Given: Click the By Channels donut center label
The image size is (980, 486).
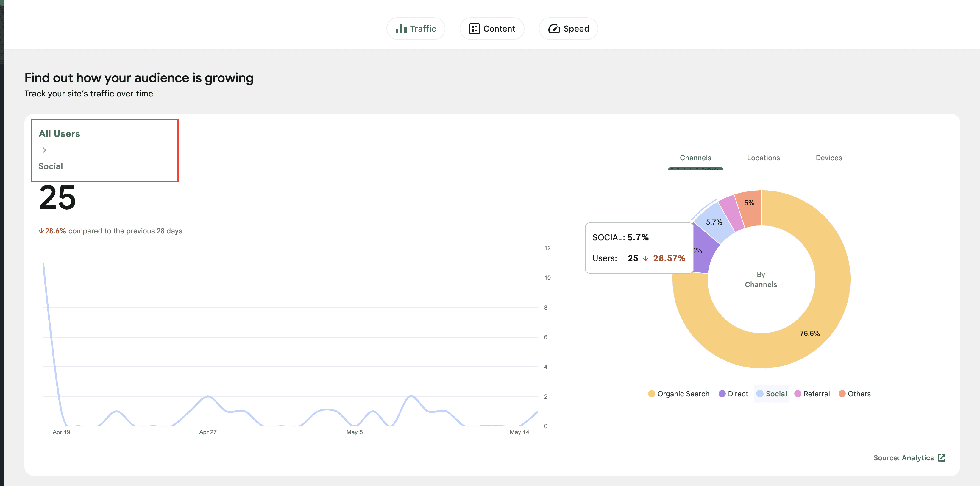Looking at the screenshot, I should [761, 279].
